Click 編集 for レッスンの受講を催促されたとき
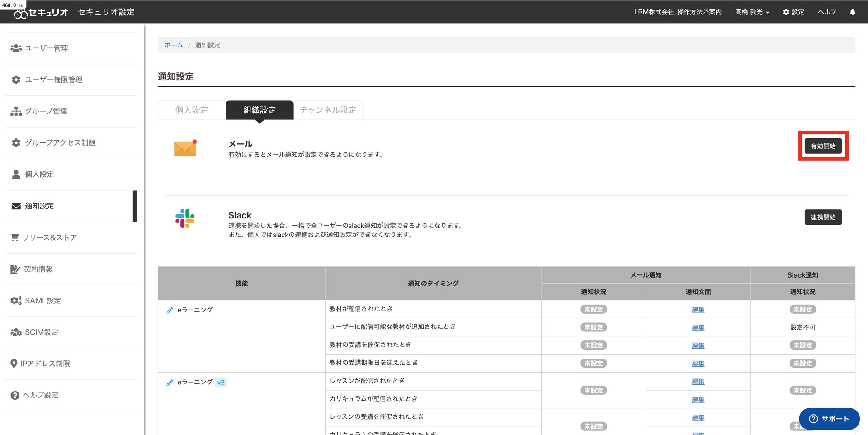 point(698,418)
